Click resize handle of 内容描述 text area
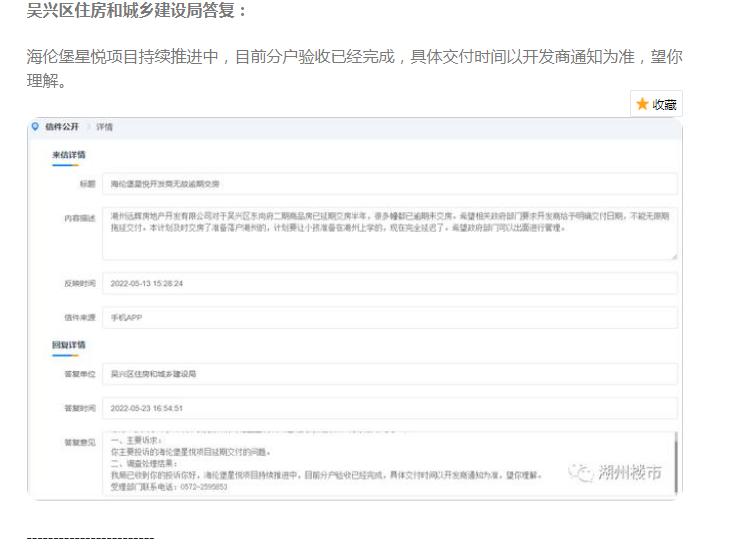The height and width of the screenshot is (550, 736). click(673, 256)
